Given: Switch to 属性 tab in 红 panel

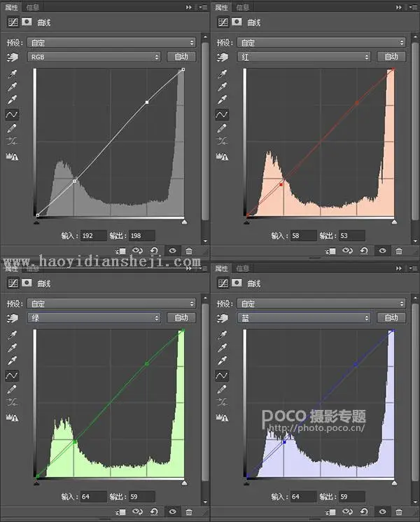Looking at the screenshot, I should [x=222, y=7].
